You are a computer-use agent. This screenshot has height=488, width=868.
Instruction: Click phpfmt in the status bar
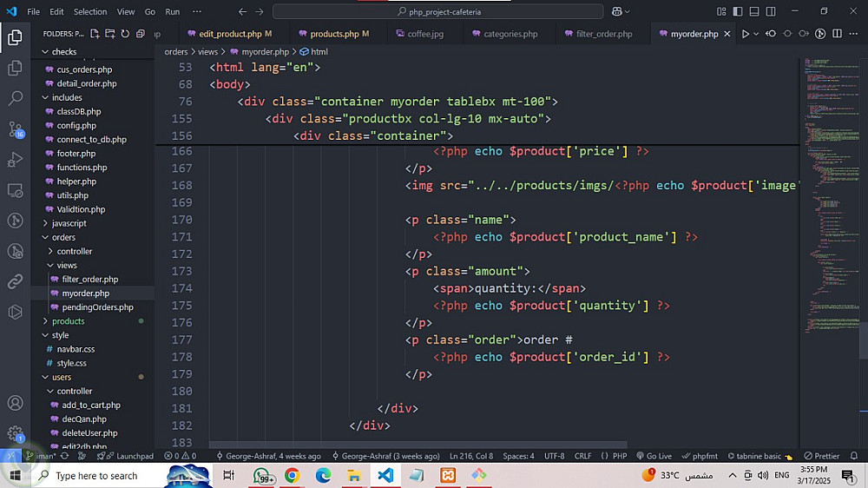[x=700, y=456]
